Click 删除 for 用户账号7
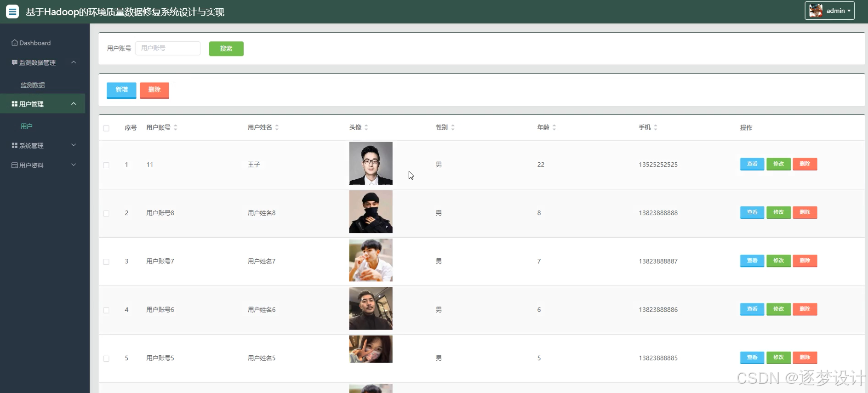 (x=805, y=261)
